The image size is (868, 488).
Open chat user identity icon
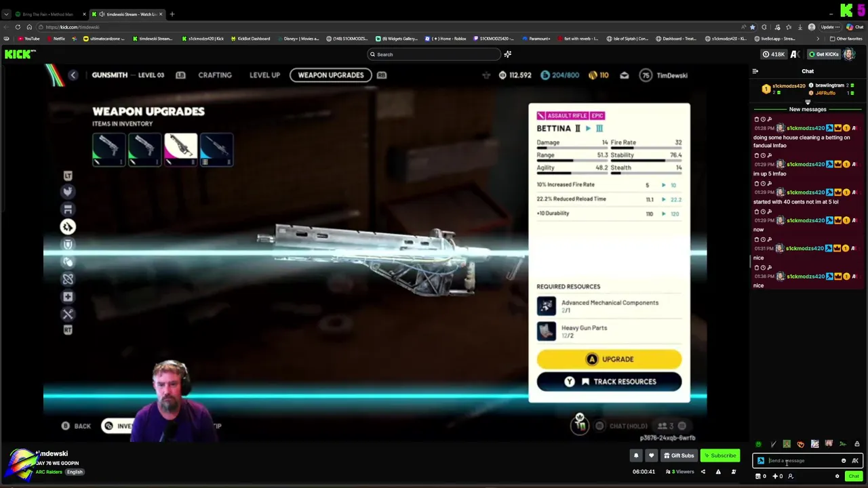point(790,476)
